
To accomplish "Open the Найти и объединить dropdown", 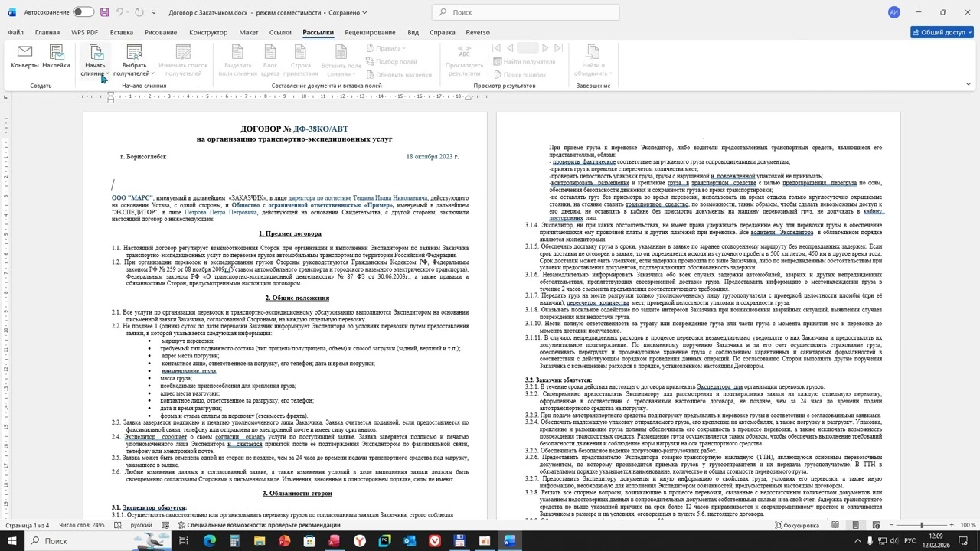I will pyautogui.click(x=593, y=60).
